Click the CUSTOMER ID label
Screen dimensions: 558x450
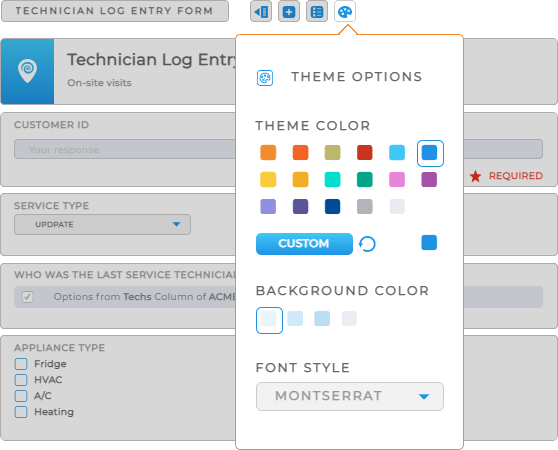[x=52, y=125]
